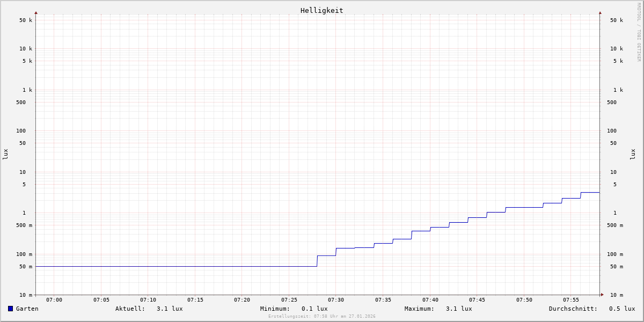Click the 10 m label on right axis
The image size is (644, 322).
click(x=616, y=295)
